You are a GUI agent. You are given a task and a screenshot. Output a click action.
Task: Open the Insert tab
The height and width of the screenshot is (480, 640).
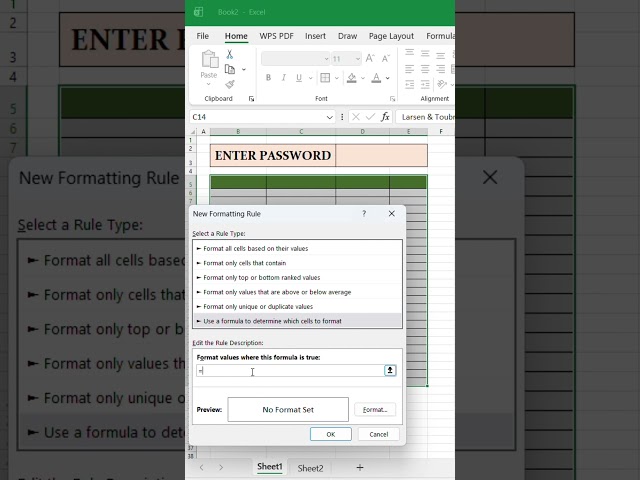tap(315, 36)
